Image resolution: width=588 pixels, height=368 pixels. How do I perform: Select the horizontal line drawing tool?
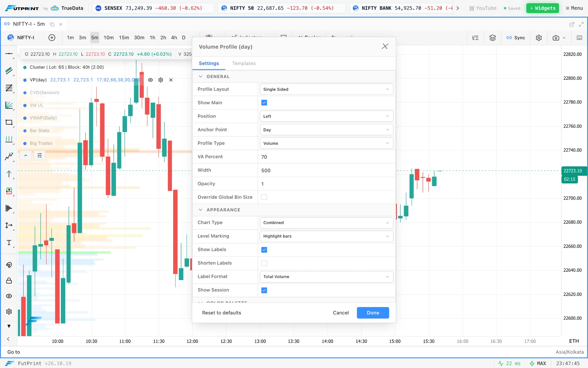click(x=9, y=54)
